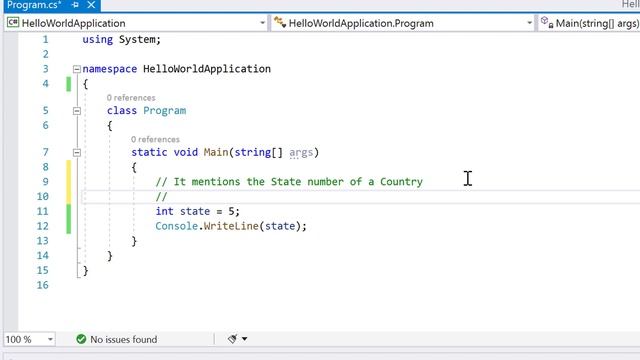Click 'HelloWorldApplication' namespace name in code
This screenshot has width=640, height=360.
(207, 69)
